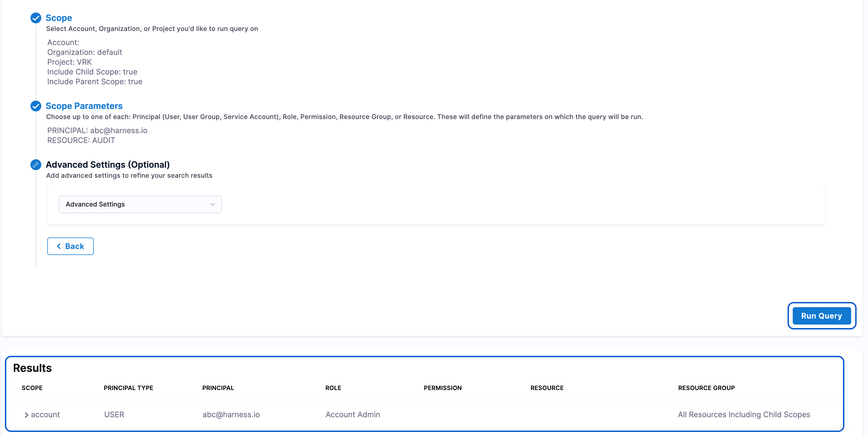Click All Resources Including Child Scopes cell
Viewport: 868px width, 436px height.
click(x=744, y=415)
